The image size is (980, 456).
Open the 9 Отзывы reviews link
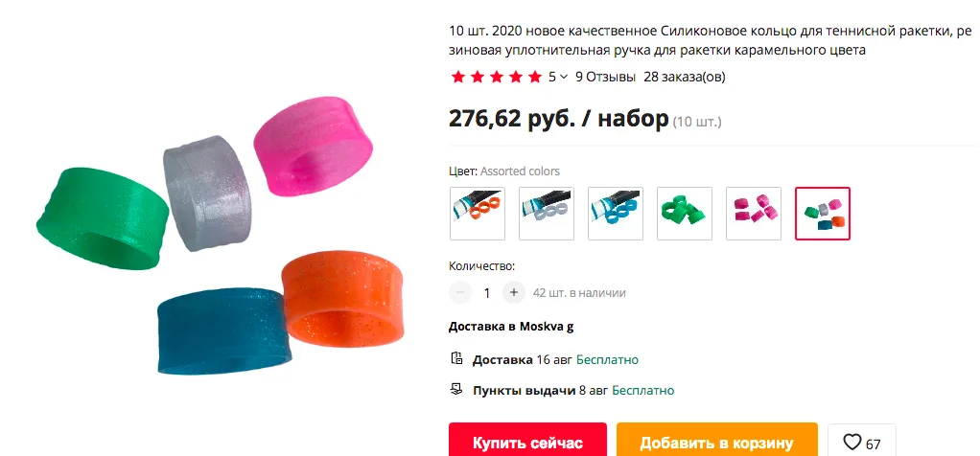[605, 78]
